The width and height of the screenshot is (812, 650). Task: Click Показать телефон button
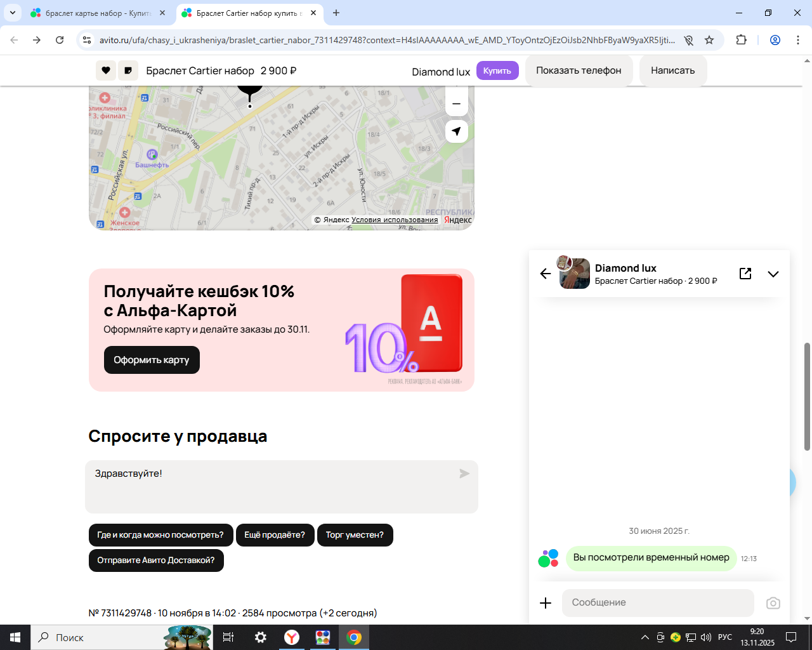click(x=579, y=70)
